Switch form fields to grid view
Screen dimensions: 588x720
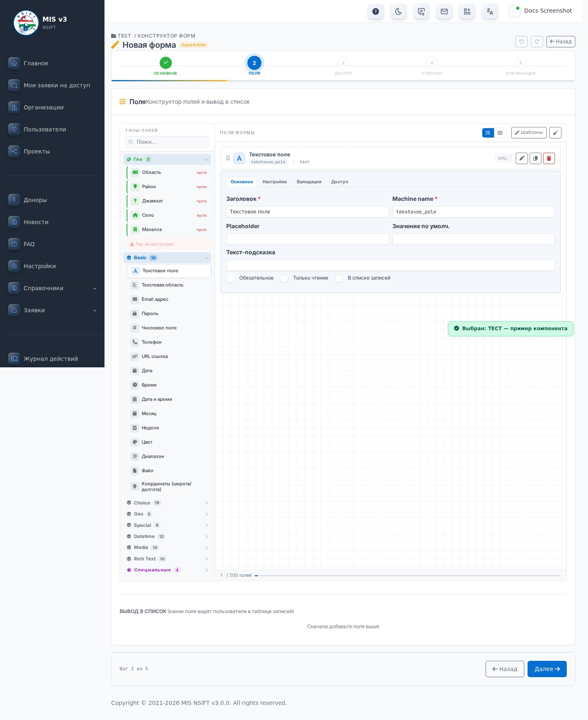tap(500, 133)
